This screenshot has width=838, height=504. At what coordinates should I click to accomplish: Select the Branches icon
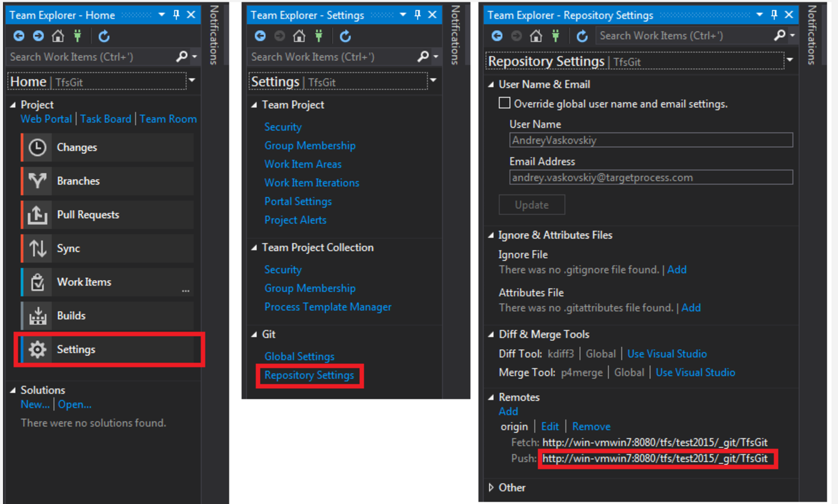coord(37,181)
